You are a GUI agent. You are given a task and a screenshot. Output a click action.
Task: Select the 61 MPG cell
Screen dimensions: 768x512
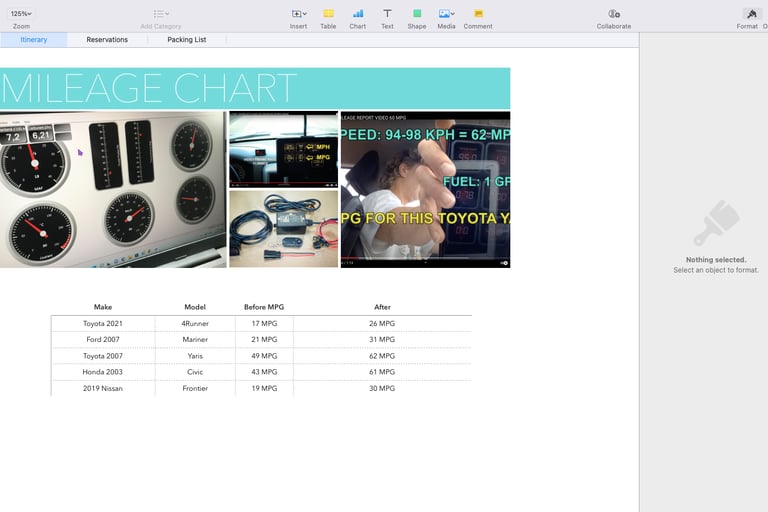(383, 372)
